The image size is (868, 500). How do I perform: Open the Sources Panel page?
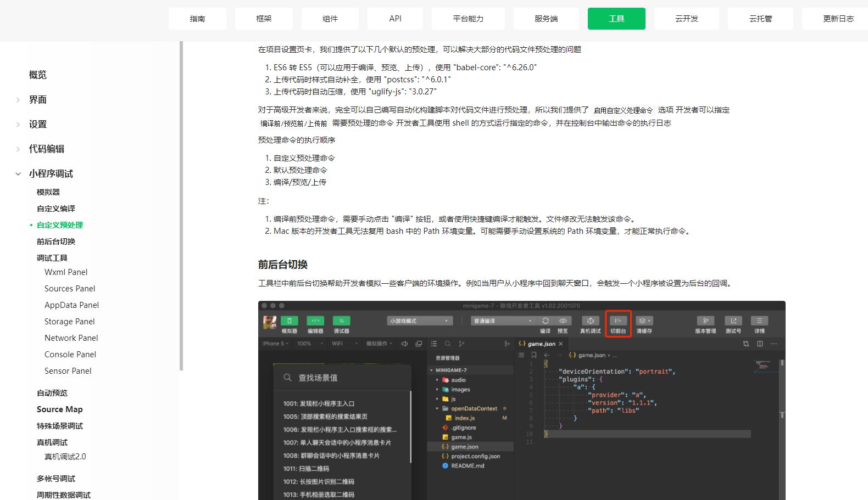click(x=70, y=289)
